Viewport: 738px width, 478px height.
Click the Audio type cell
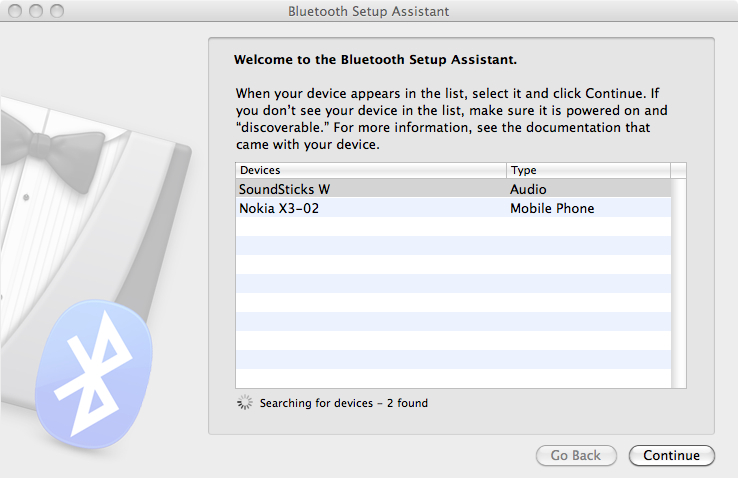(528, 189)
